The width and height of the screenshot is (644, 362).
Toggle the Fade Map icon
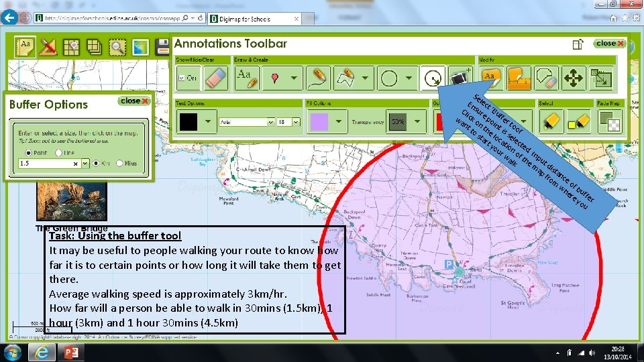coord(610,121)
